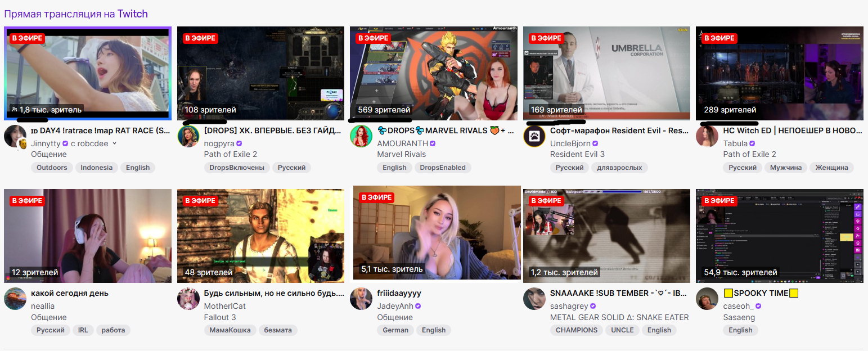Screen dimensions: 868x351
Task: Open the Resident Evil 3 category link
Action: pyautogui.click(x=577, y=154)
